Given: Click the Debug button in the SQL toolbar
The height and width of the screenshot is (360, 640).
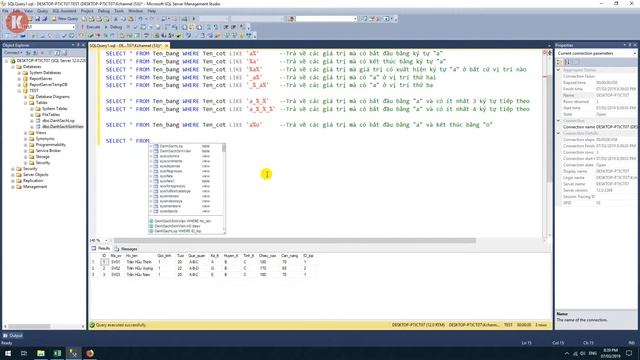Looking at the screenshot, I should coord(114,27).
